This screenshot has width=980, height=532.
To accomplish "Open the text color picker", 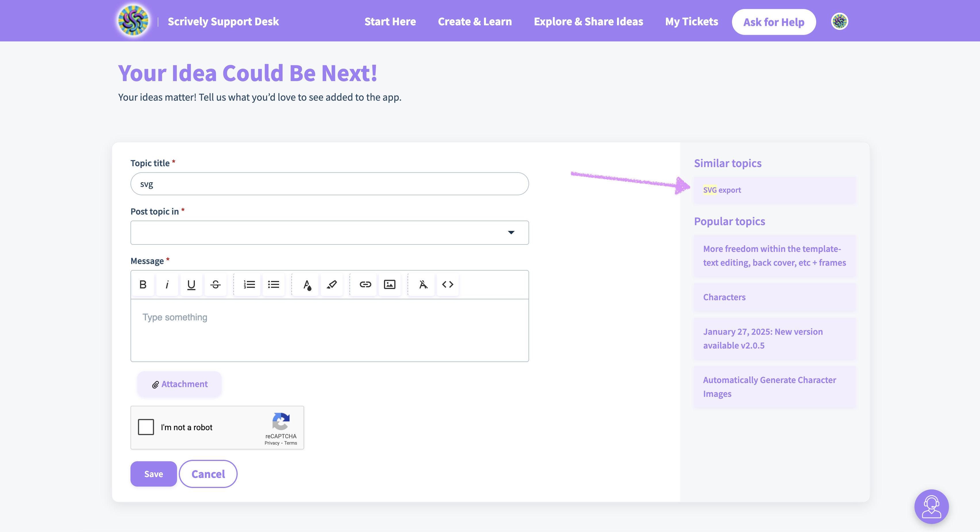I will pyautogui.click(x=307, y=284).
